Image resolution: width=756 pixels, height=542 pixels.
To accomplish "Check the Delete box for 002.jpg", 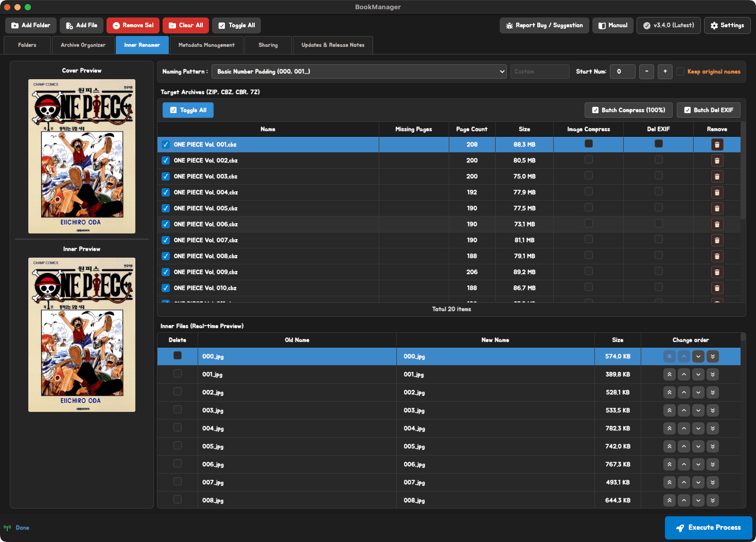I will click(178, 391).
